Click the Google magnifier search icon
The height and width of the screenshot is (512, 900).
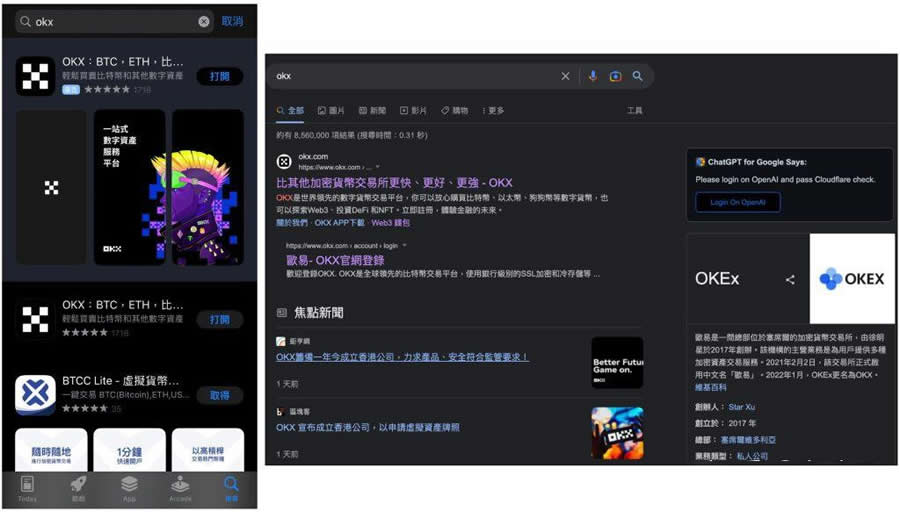638,76
